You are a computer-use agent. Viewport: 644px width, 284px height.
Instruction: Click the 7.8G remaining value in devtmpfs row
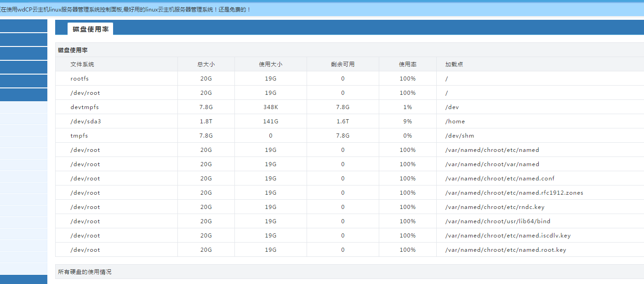[343, 107]
